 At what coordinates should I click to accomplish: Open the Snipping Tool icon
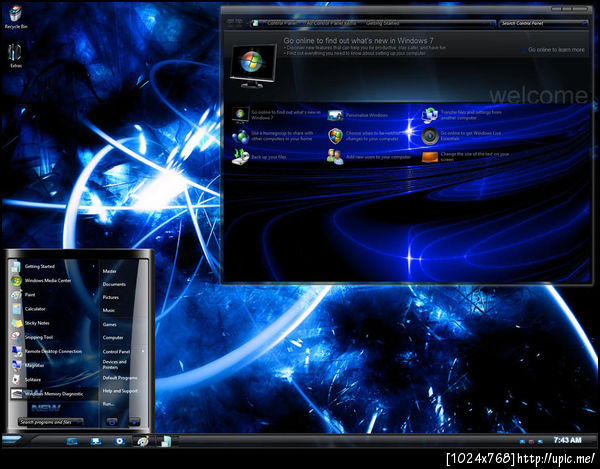click(x=16, y=337)
